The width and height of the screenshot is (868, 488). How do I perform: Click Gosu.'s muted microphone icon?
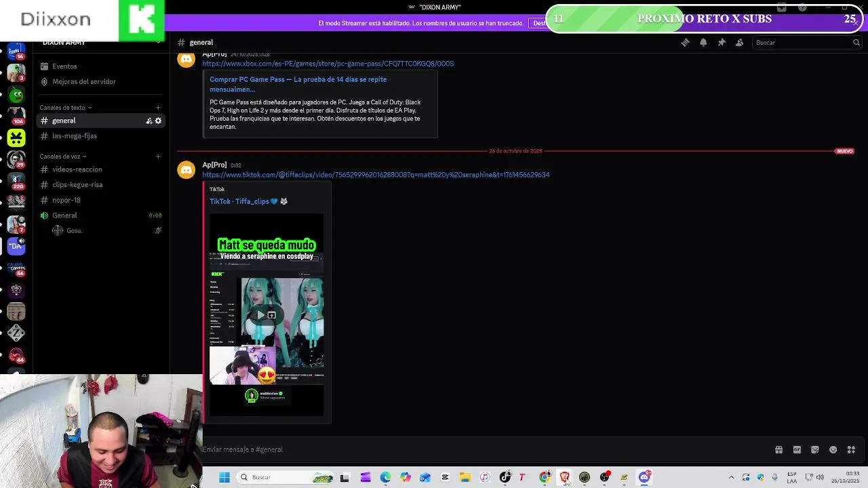pos(158,230)
